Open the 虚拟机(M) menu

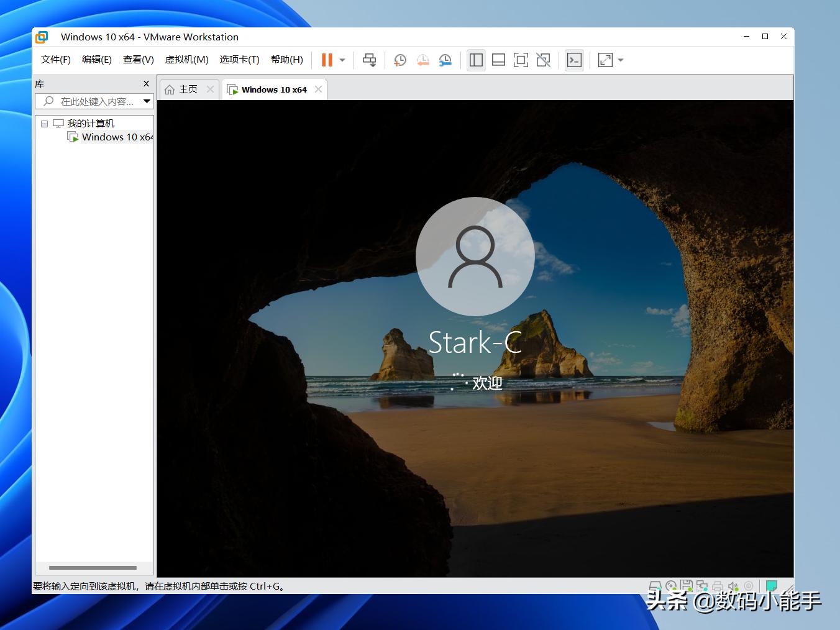coord(186,60)
